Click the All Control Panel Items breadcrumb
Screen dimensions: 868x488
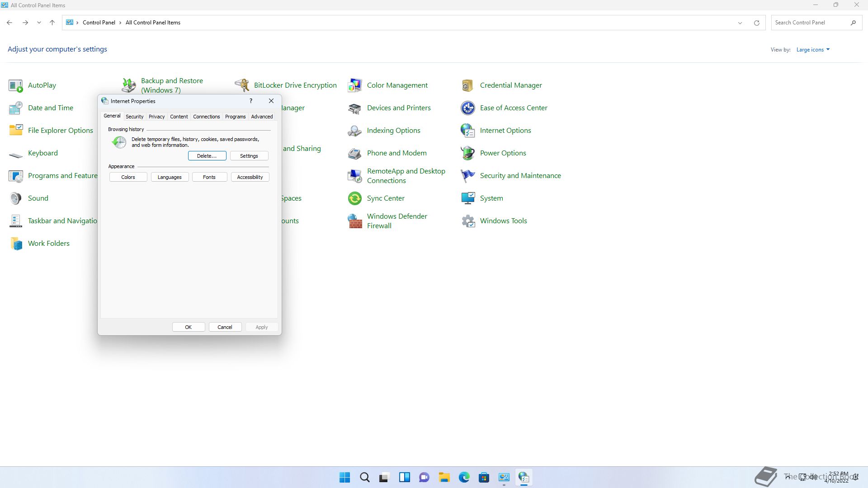tap(153, 23)
